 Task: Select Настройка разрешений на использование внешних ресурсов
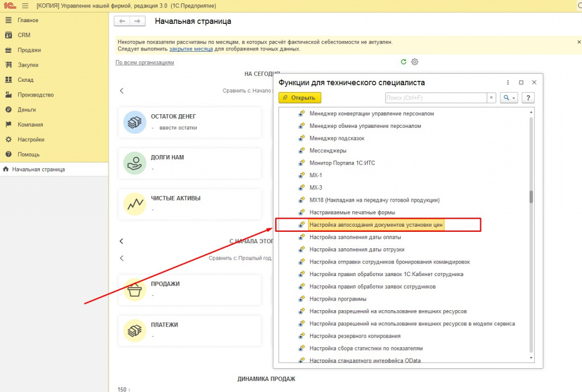tap(388, 311)
